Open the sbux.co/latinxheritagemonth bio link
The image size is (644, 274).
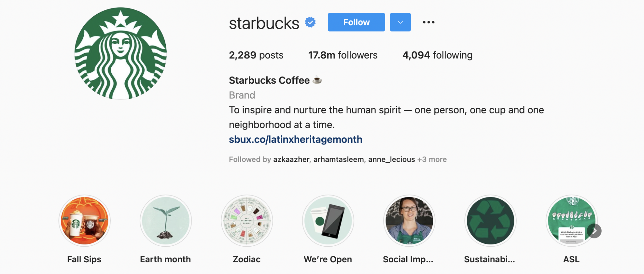(x=296, y=139)
